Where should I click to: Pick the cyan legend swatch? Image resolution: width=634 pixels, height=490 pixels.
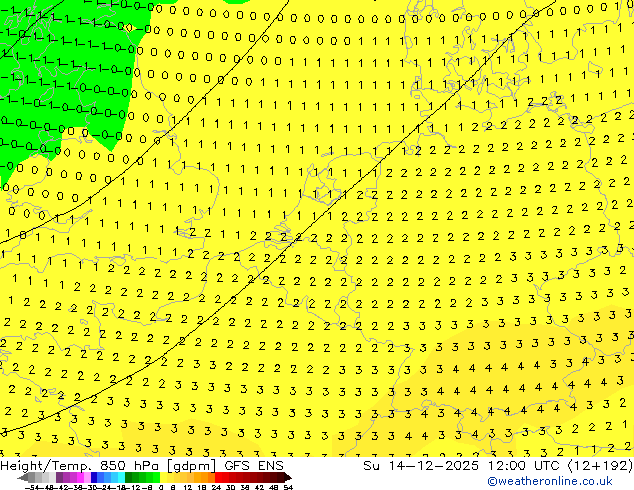coord(121,477)
